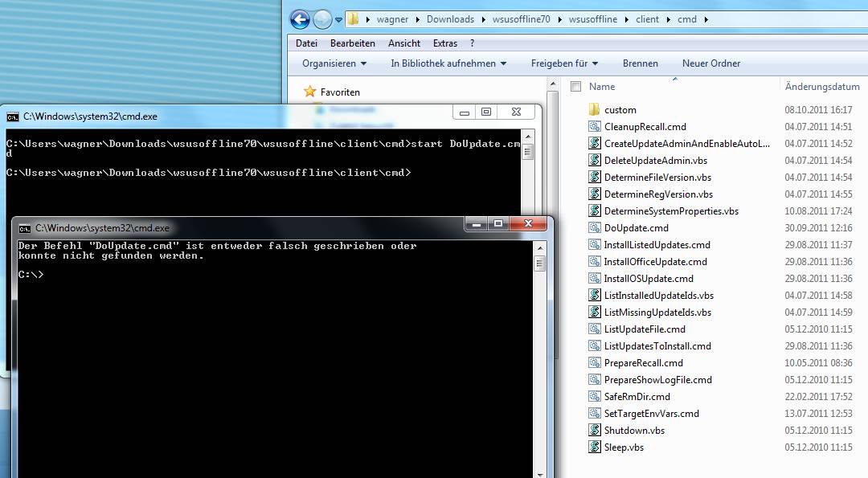Toggle the select-all checkbox beside Name
The width and height of the screenshot is (868, 478).
tap(575, 87)
